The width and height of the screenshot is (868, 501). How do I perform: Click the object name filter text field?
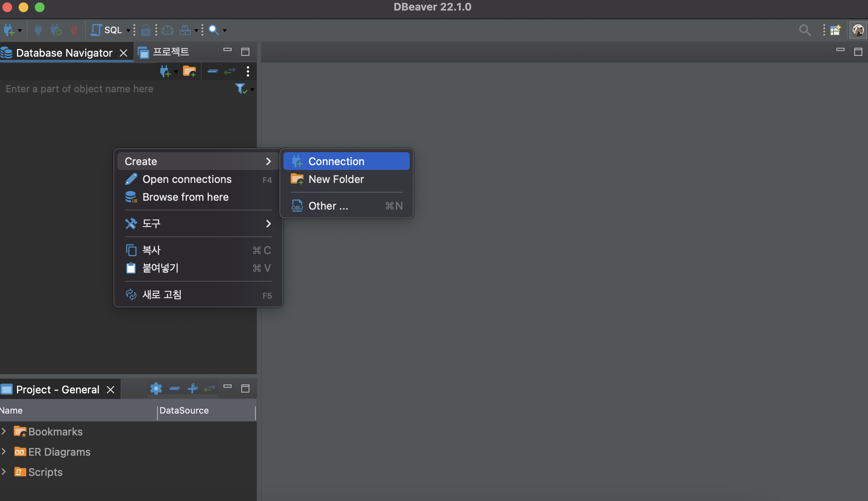point(117,89)
